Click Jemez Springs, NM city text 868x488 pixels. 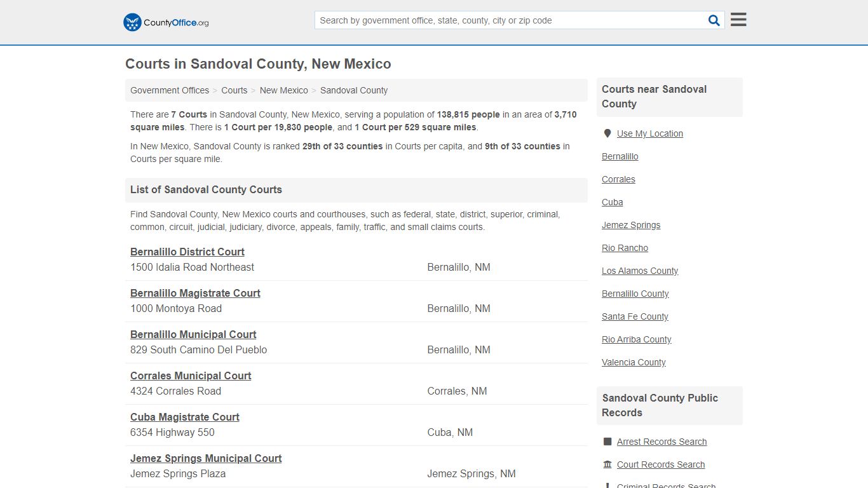(x=471, y=473)
